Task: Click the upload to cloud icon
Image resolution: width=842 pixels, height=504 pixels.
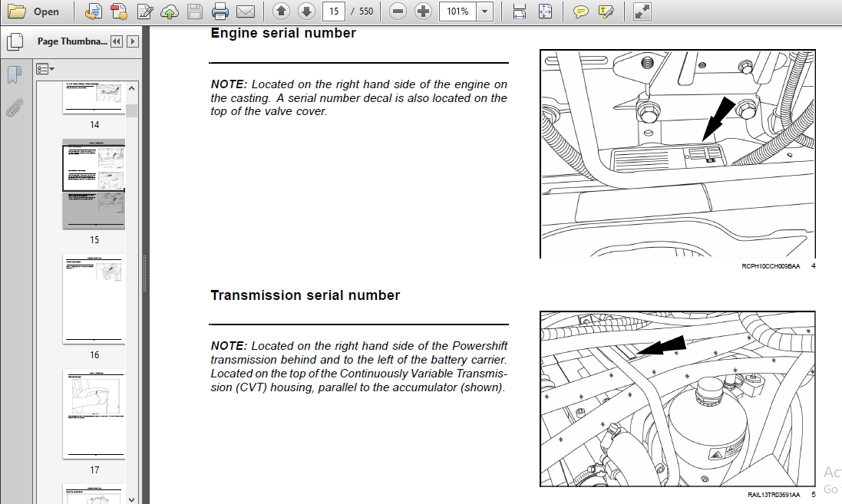Action: pos(170,12)
